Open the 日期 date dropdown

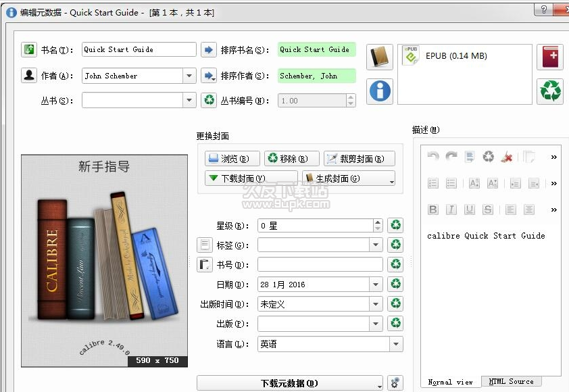pos(376,284)
